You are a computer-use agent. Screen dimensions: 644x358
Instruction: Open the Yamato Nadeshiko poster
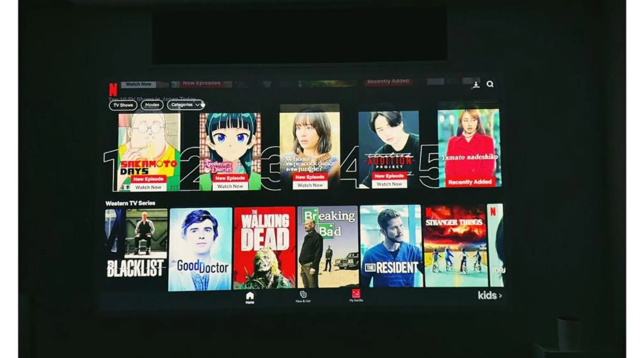pyautogui.click(x=469, y=147)
